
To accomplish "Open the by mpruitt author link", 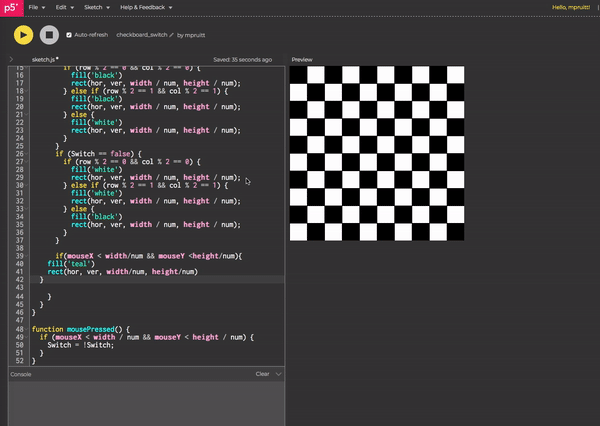I will 191,35.
